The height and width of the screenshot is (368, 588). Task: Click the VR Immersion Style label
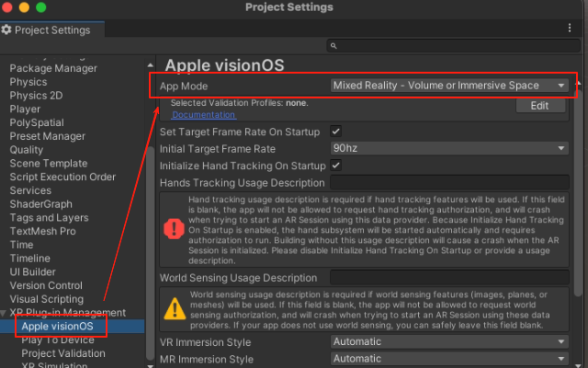[206, 342]
